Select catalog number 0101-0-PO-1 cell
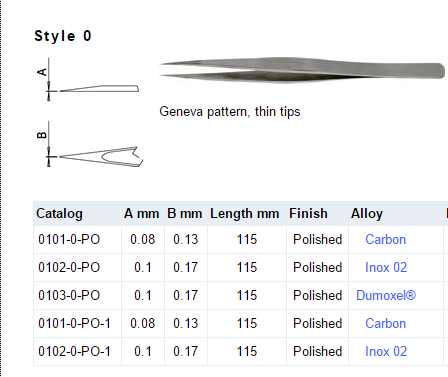 [x=77, y=324]
